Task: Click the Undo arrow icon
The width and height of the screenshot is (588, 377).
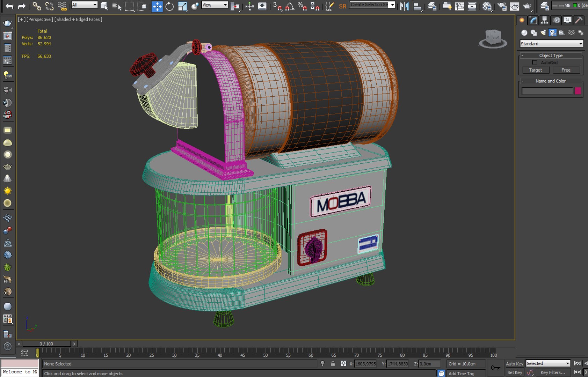Action: point(9,6)
